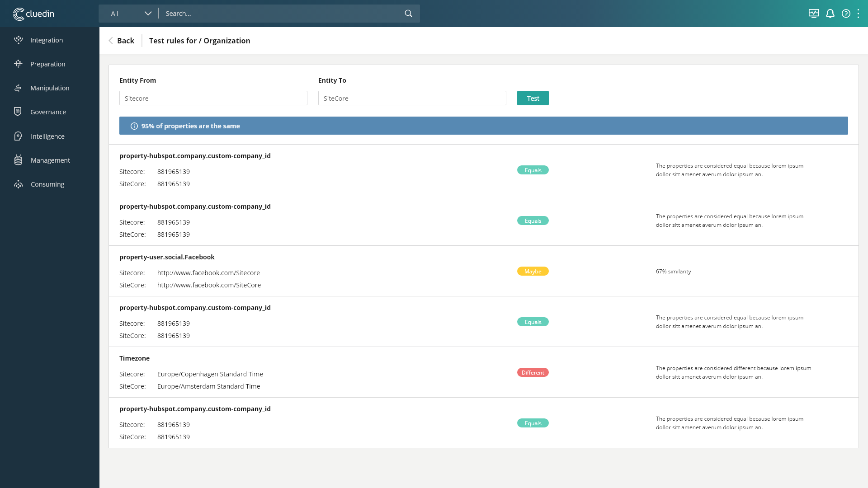Viewport: 868px width, 488px height.
Task: Click the first Equals badge
Action: (x=533, y=170)
